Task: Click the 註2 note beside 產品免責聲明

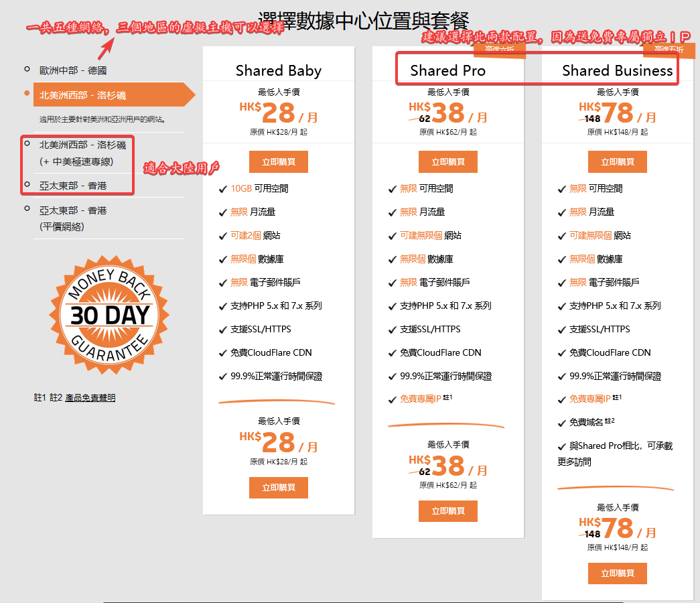Action: point(56,397)
